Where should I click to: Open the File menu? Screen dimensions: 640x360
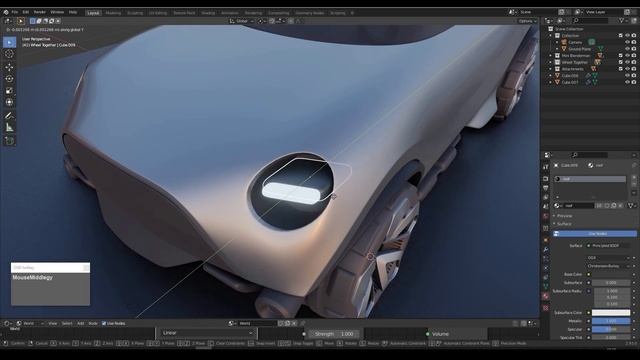pos(15,12)
